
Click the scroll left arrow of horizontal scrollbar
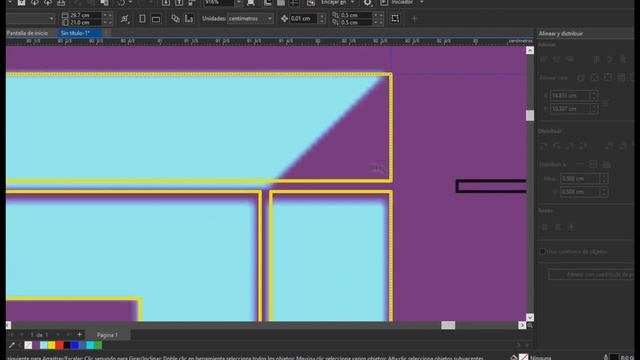(x=8, y=325)
